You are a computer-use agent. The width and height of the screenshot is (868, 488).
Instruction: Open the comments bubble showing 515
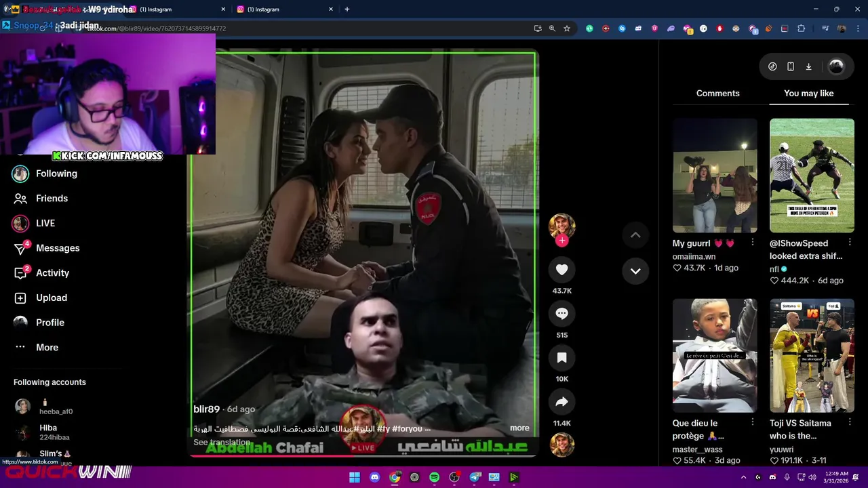pos(561,314)
